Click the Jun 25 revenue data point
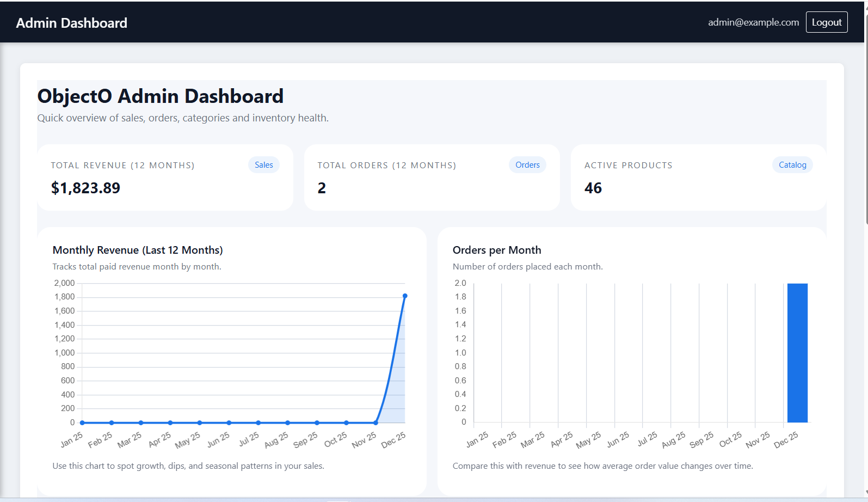 pos(229,423)
